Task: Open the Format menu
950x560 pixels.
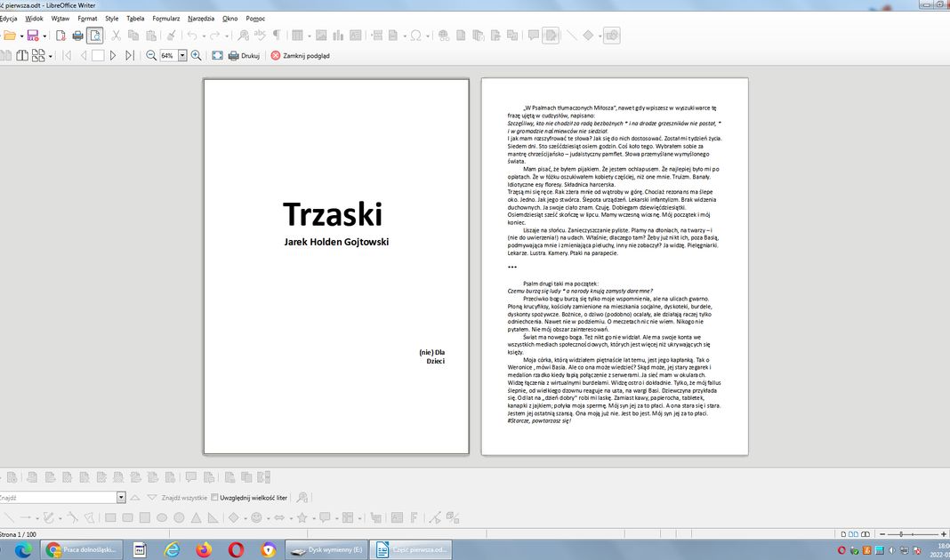Action: click(87, 18)
